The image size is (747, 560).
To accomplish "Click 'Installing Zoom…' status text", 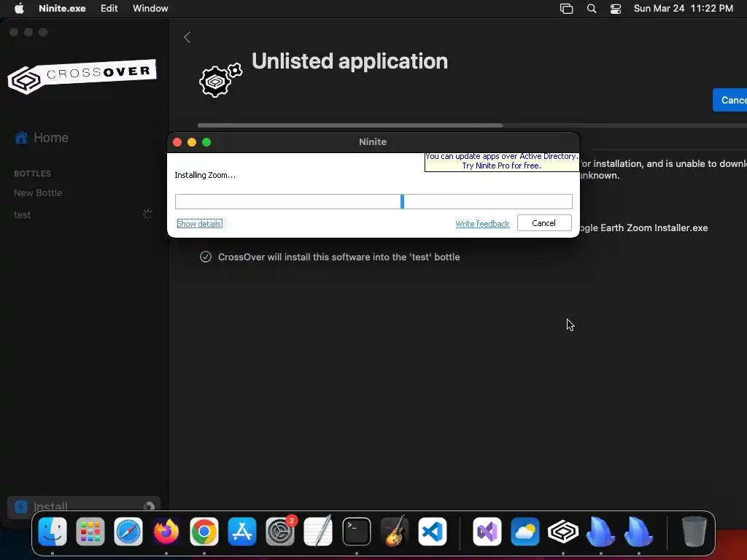I will 205,175.
